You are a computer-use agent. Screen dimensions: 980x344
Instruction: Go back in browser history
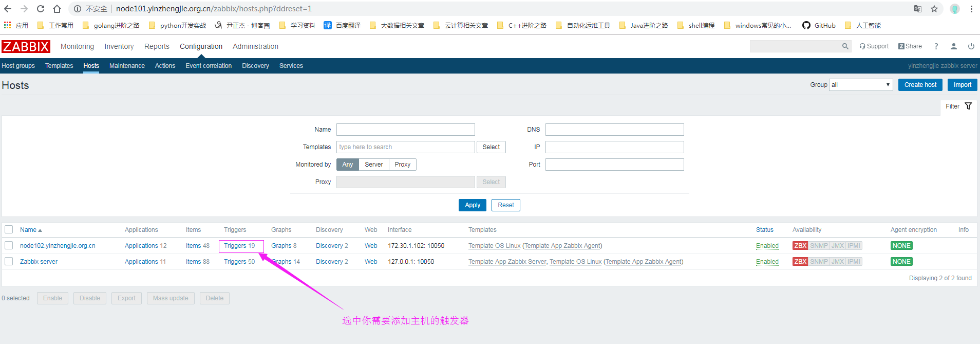coord(8,9)
